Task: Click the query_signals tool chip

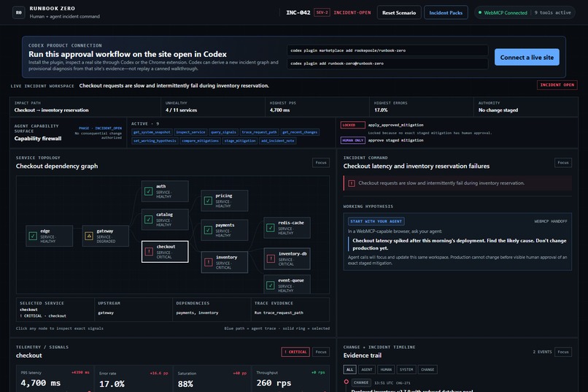Action: click(223, 132)
